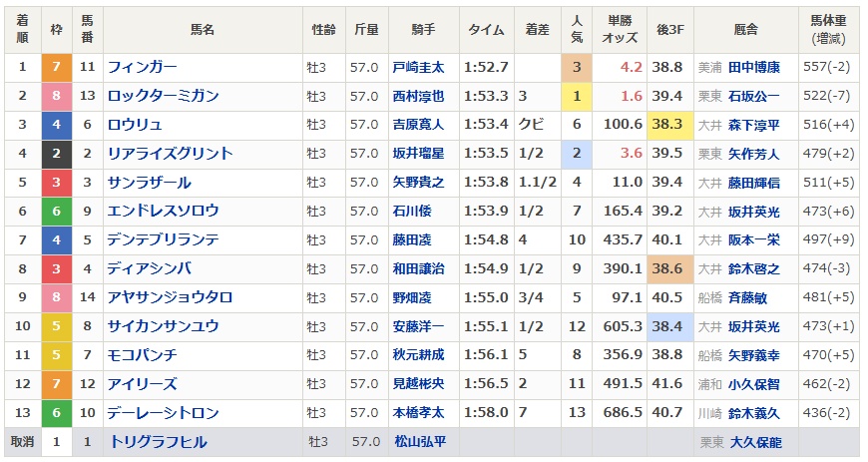The height and width of the screenshot is (462, 868).
Task: Click trainer name 矢作芳人
Action: click(753, 154)
